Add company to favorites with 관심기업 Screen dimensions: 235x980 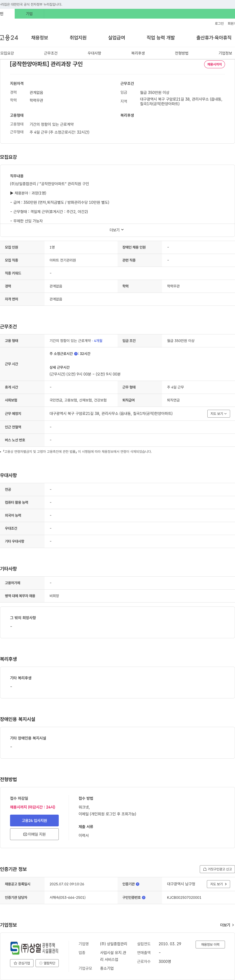pyautogui.click(x=22, y=963)
